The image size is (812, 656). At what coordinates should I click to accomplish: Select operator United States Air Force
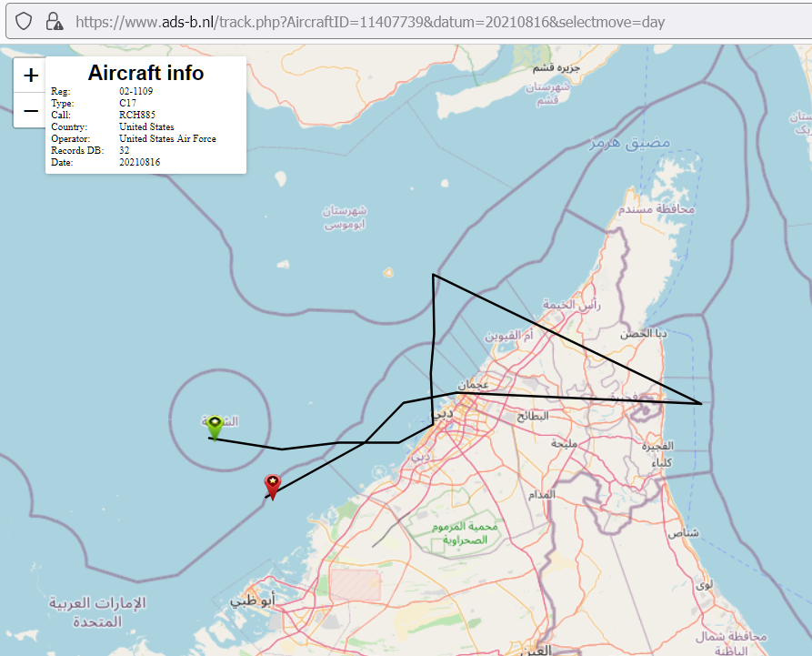tap(168, 139)
